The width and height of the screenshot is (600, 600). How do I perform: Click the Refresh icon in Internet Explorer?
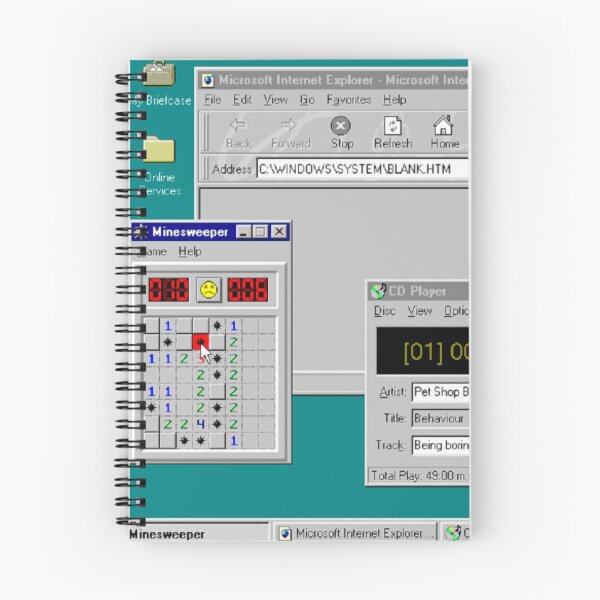[393, 132]
